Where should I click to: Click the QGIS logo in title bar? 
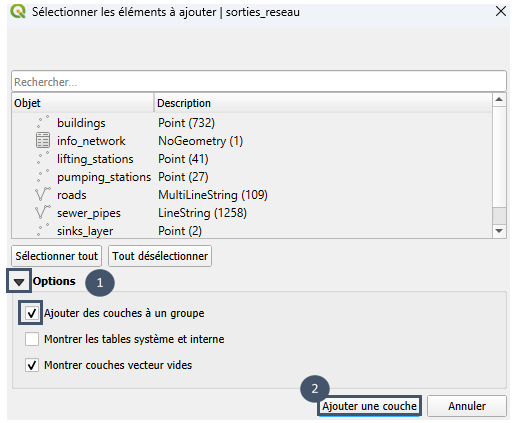click(x=18, y=12)
